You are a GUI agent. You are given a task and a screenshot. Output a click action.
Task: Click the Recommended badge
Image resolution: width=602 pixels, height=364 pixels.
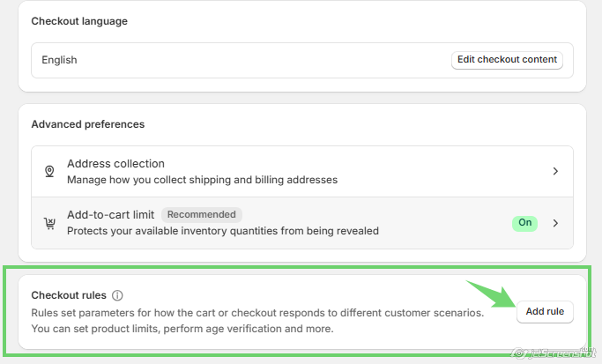click(202, 214)
